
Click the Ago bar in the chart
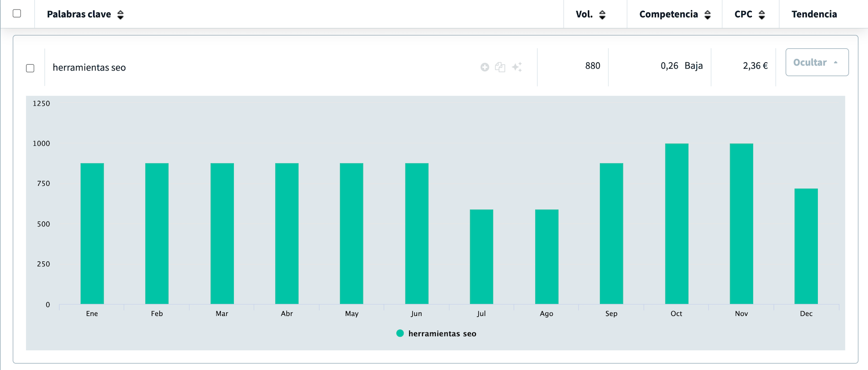[547, 257]
